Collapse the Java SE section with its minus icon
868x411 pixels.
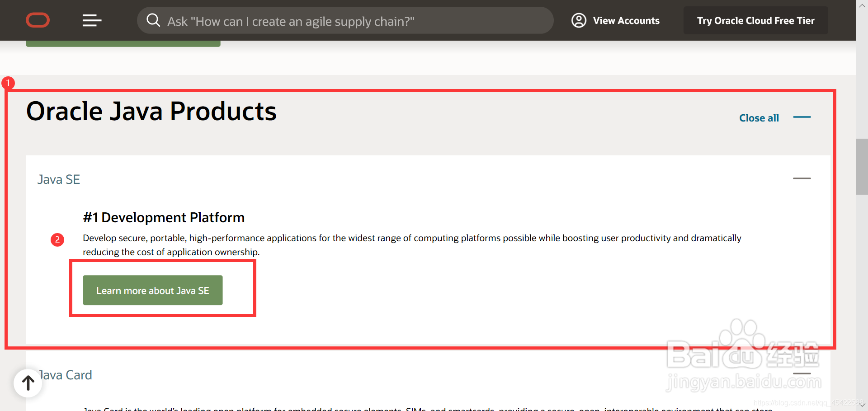[x=802, y=178]
